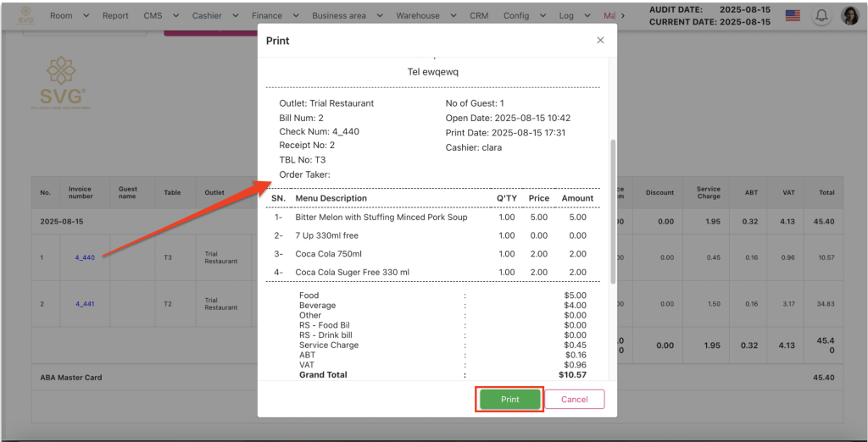Open the user profile avatar
Screen dimensions: 868x442
pyautogui.click(x=849, y=16)
